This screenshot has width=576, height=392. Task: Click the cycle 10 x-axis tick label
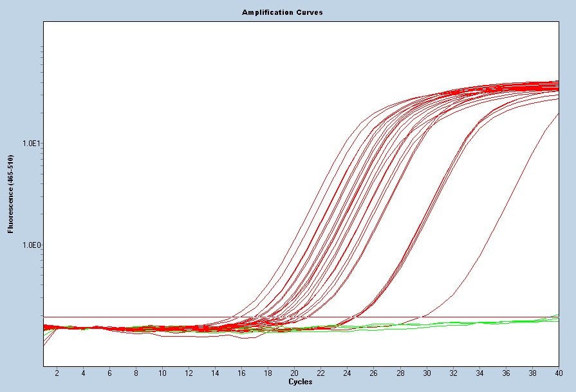162,373
